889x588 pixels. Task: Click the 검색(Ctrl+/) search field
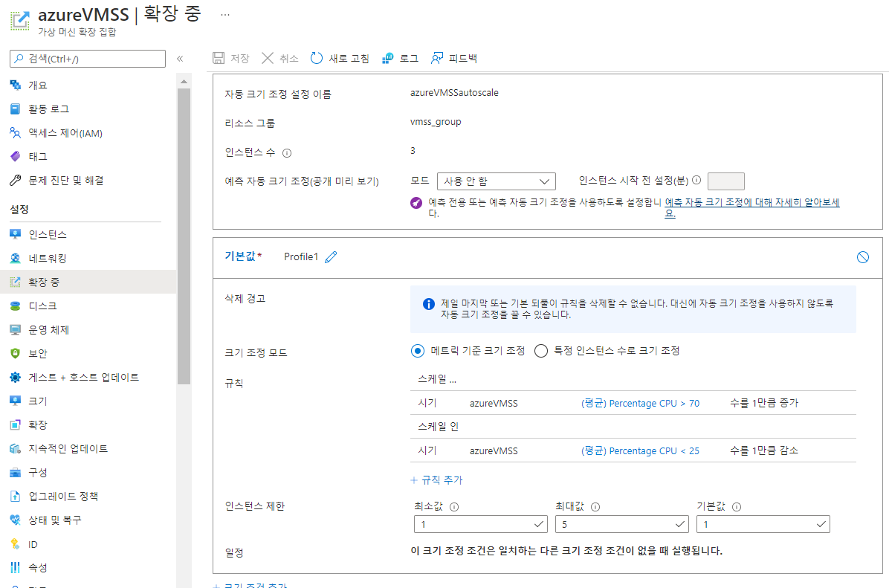88,59
